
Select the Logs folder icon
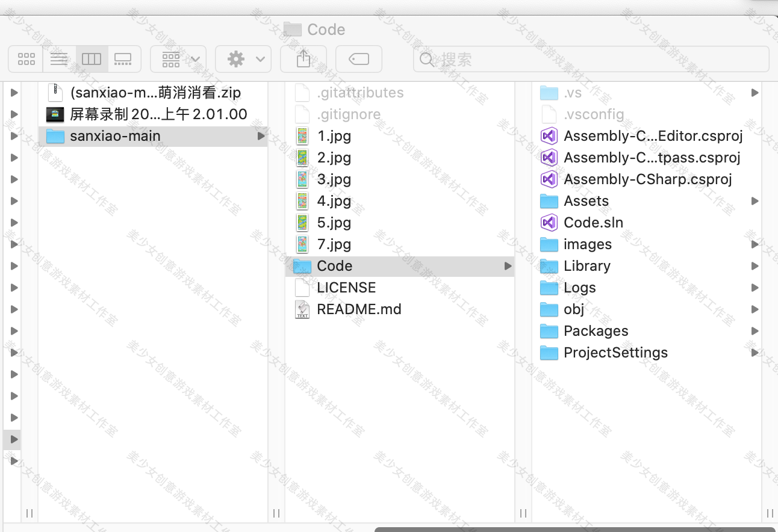(x=549, y=288)
